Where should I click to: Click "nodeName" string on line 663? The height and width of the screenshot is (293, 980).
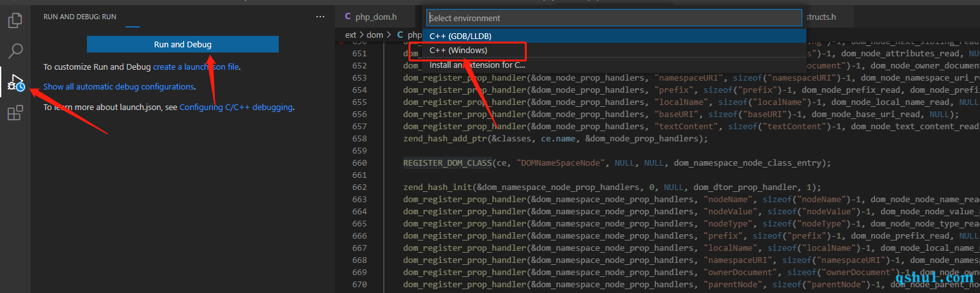click(x=728, y=199)
